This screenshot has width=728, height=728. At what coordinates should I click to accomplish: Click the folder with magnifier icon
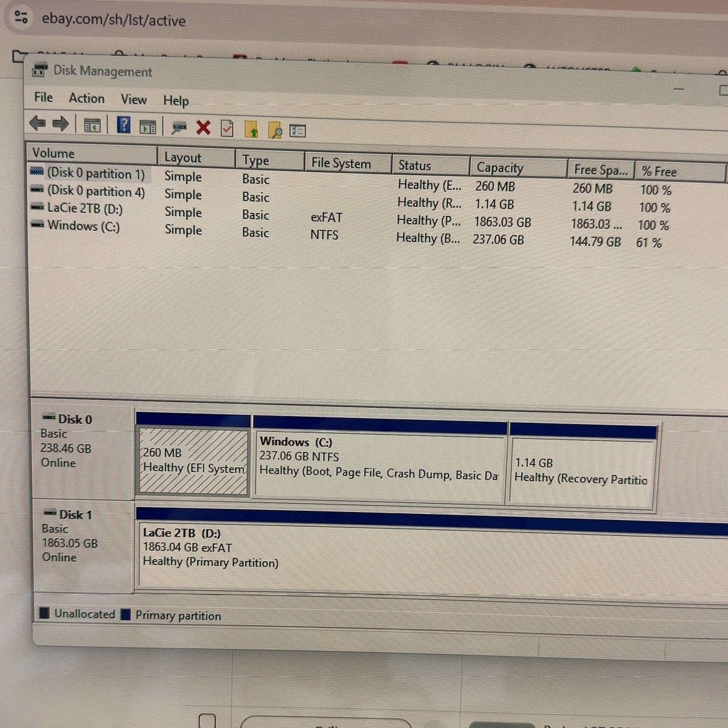click(275, 130)
